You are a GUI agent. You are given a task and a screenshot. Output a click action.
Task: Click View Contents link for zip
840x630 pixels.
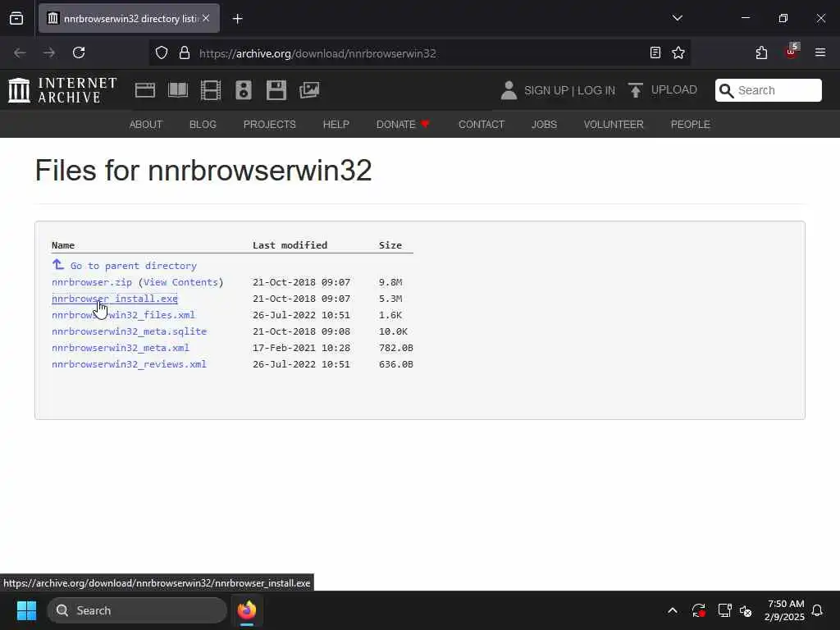[x=180, y=282]
